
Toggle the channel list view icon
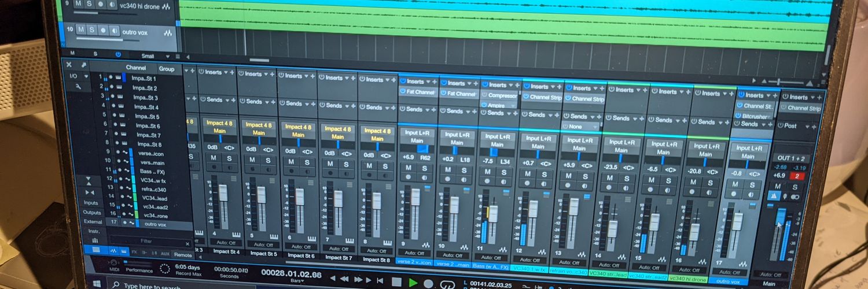(x=97, y=250)
